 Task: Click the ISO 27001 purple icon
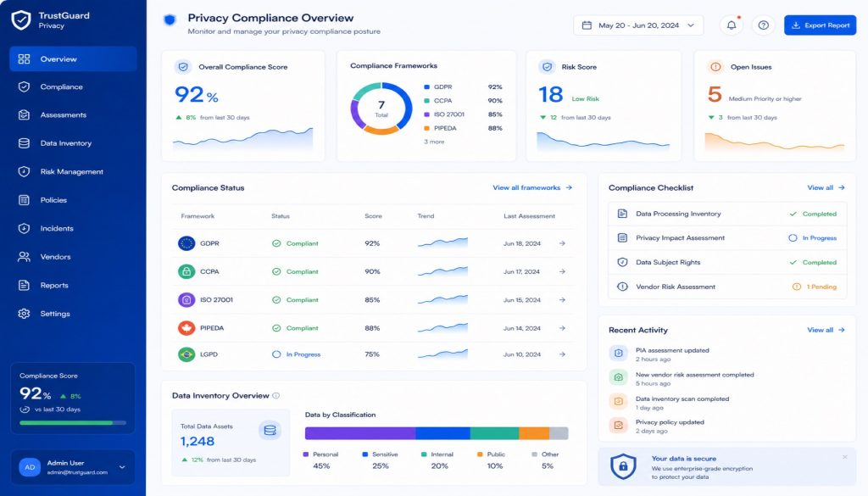186,299
